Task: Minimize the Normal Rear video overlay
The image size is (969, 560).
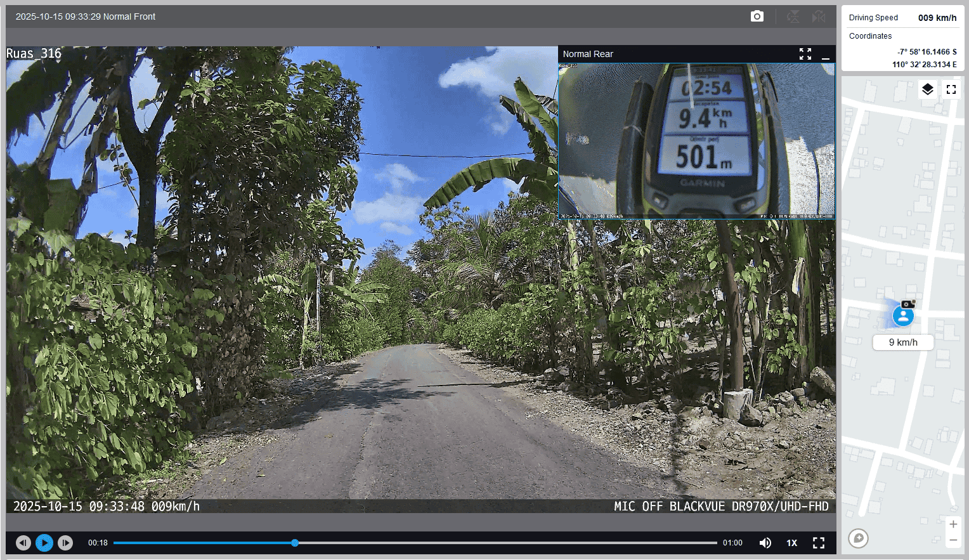Action: [x=825, y=55]
